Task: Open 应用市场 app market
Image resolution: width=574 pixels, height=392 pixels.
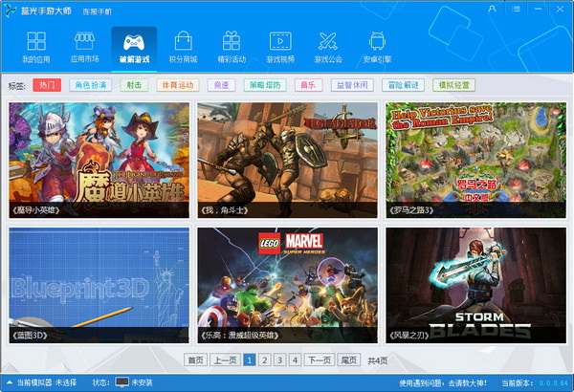Action: click(x=84, y=48)
